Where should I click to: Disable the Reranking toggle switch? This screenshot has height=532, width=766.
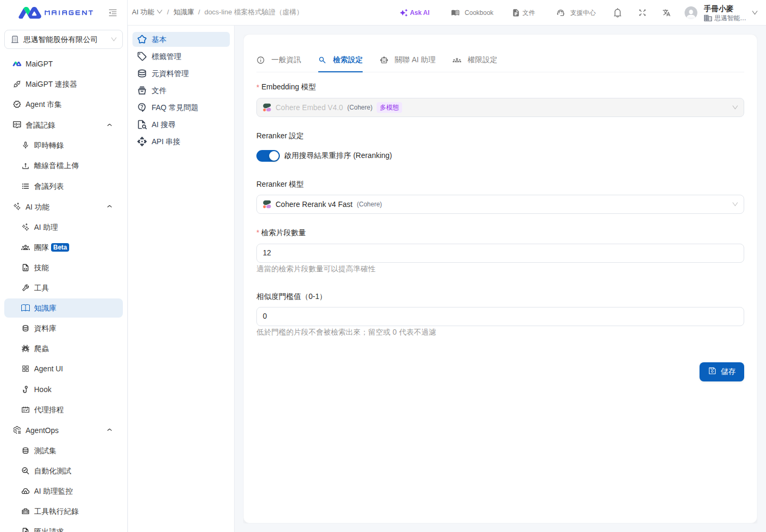(268, 156)
